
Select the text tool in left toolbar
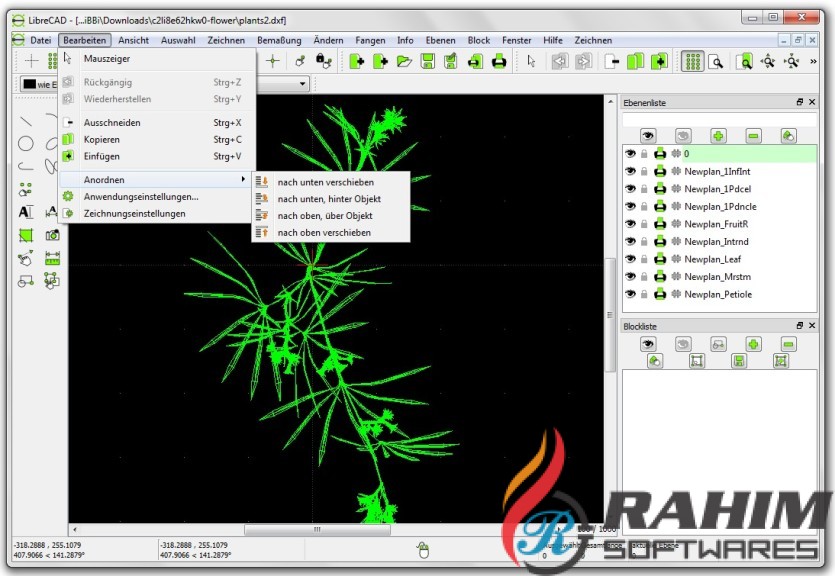[x=26, y=212]
